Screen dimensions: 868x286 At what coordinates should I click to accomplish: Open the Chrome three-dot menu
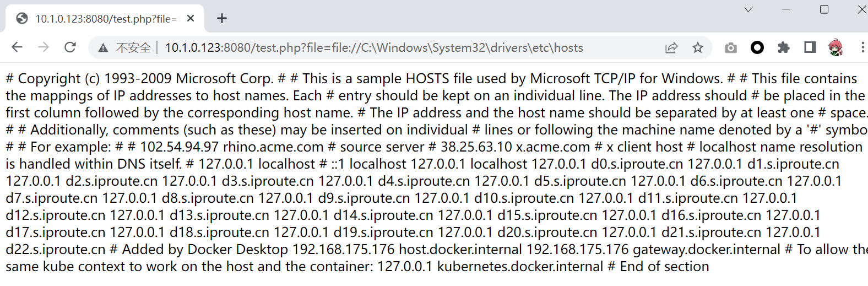862,48
